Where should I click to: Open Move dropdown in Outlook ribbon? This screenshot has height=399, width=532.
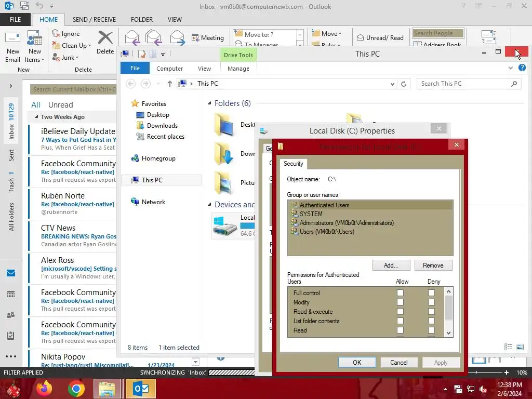pyautogui.click(x=327, y=33)
